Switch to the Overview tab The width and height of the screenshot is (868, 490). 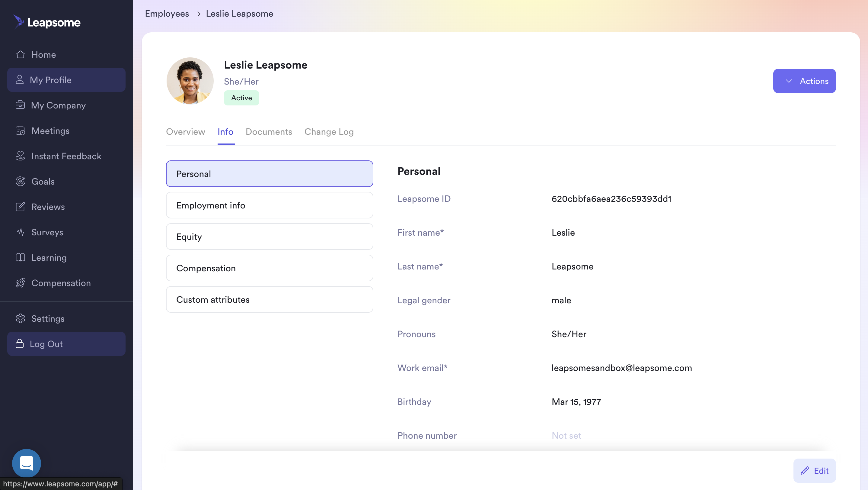pos(185,131)
